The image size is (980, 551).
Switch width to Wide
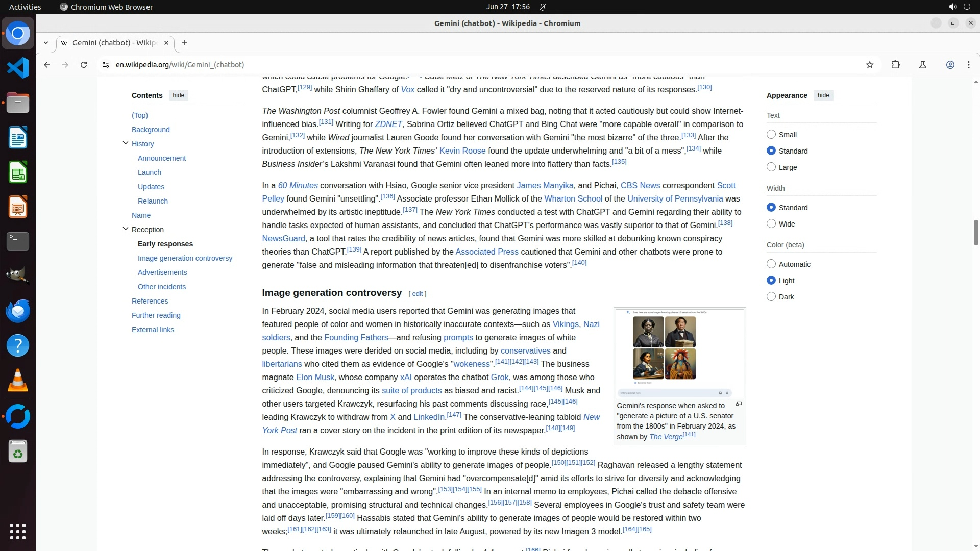click(x=771, y=224)
